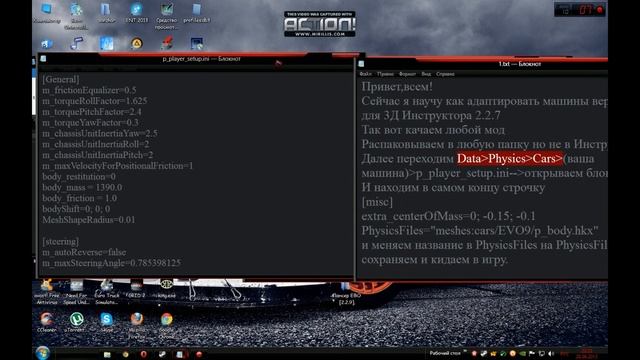Click Рабочий стол toolbar on the taskbar

pyautogui.click(x=445, y=353)
